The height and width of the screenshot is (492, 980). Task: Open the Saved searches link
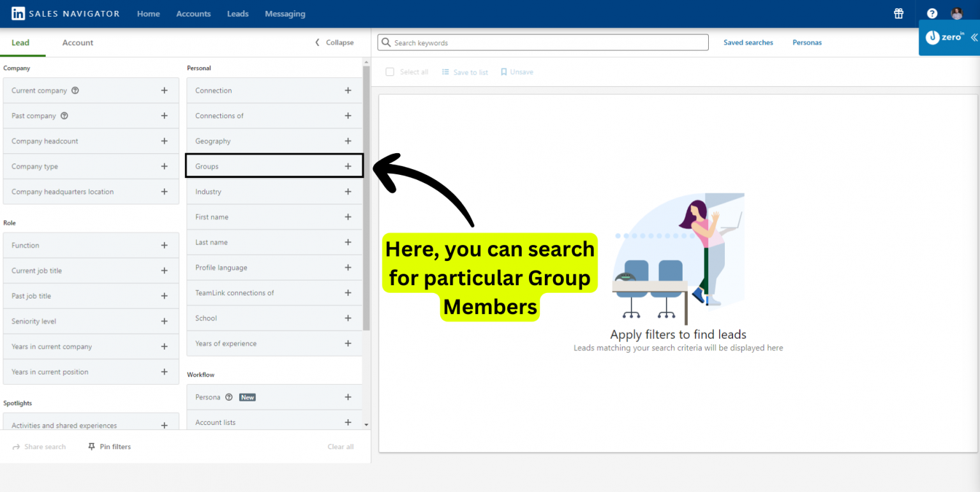[748, 42]
